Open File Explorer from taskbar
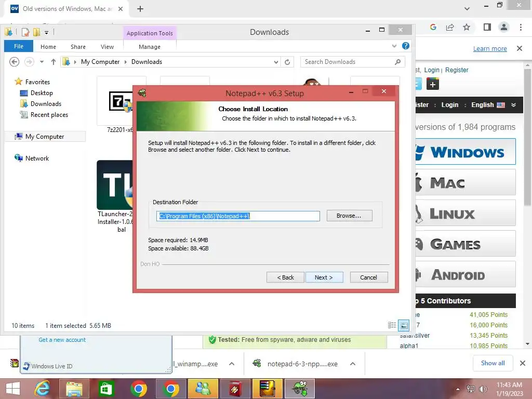Image resolution: width=532 pixels, height=399 pixels. (x=74, y=389)
